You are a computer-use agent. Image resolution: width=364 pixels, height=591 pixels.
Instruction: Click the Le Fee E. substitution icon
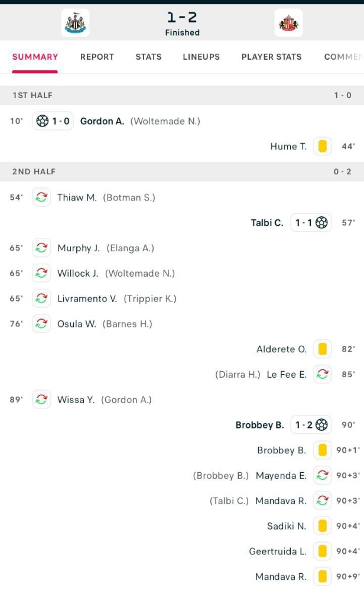pyautogui.click(x=322, y=375)
